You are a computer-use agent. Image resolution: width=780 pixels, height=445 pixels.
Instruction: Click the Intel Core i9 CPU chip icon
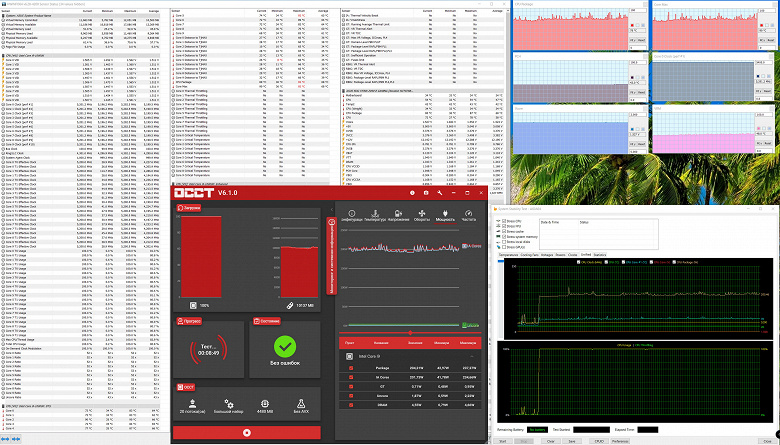pos(349,356)
